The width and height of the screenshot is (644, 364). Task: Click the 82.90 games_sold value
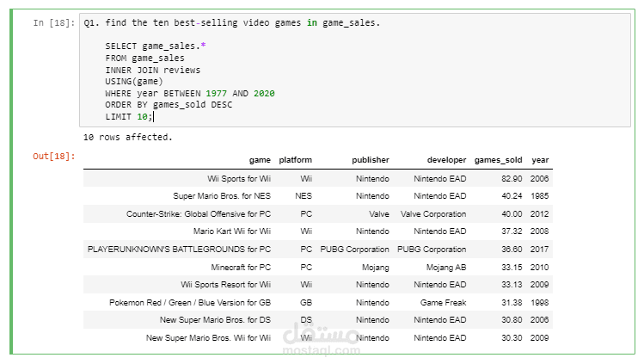tap(512, 179)
